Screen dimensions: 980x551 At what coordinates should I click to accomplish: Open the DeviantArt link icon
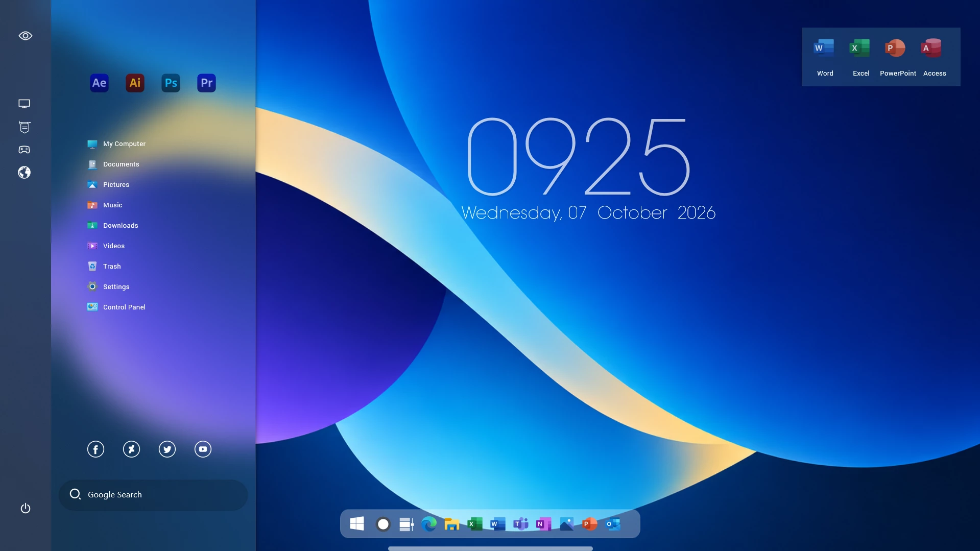click(131, 449)
